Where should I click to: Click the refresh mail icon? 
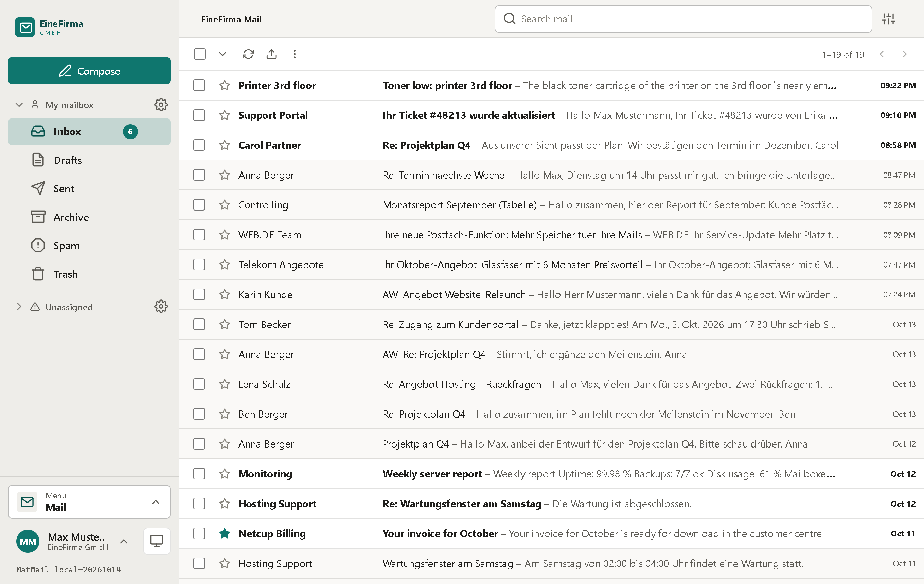(248, 54)
